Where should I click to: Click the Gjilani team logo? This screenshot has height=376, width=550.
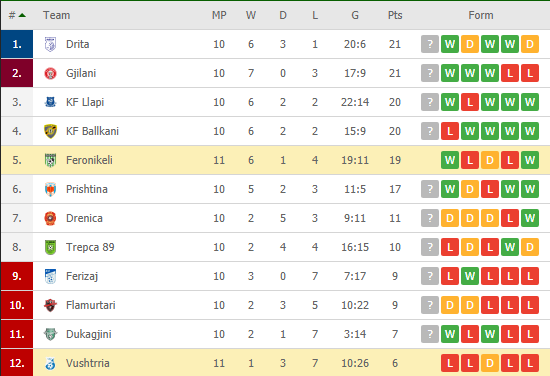(51, 73)
